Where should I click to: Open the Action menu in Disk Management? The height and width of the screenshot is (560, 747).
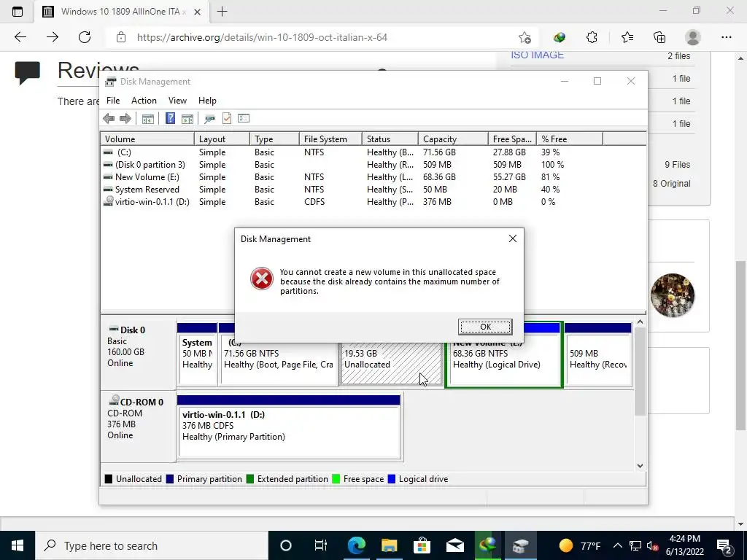click(144, 101)
